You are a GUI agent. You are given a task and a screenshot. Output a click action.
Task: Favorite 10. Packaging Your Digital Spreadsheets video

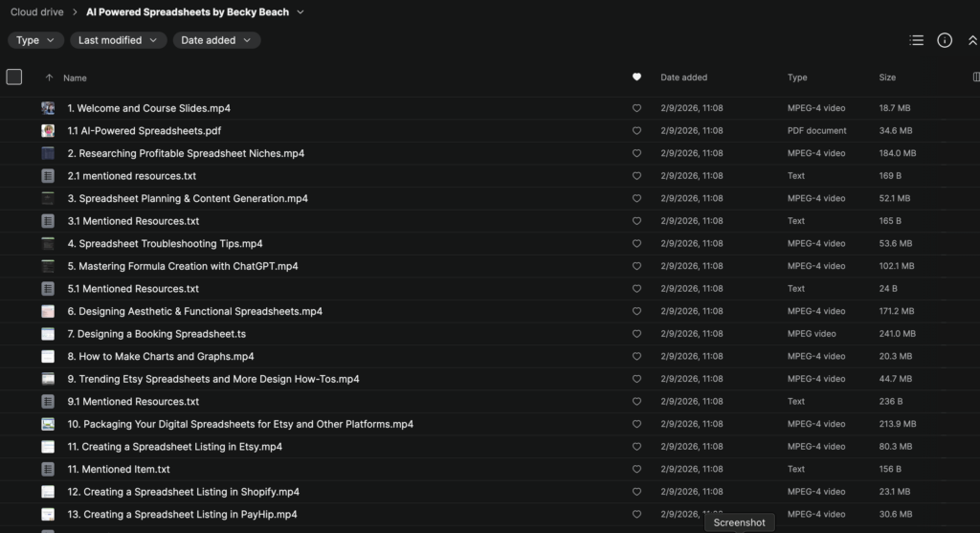coord(636,424)
